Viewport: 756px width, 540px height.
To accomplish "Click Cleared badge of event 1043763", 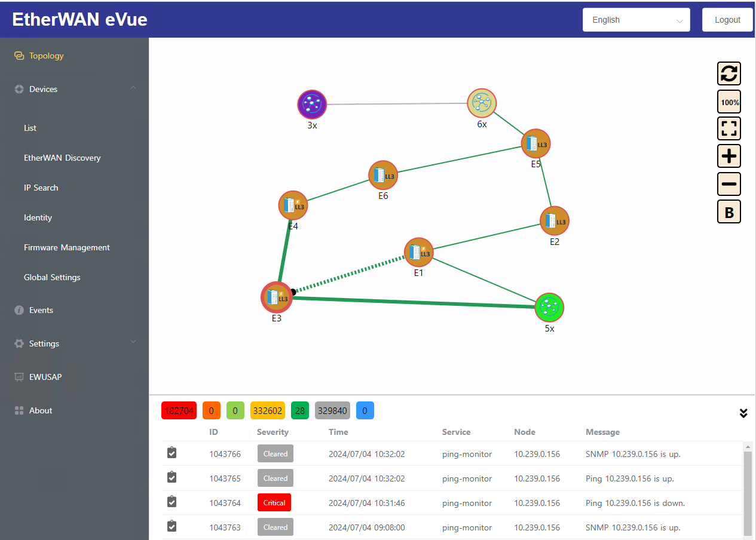I will pyautogui.click(x=276, y=527).
